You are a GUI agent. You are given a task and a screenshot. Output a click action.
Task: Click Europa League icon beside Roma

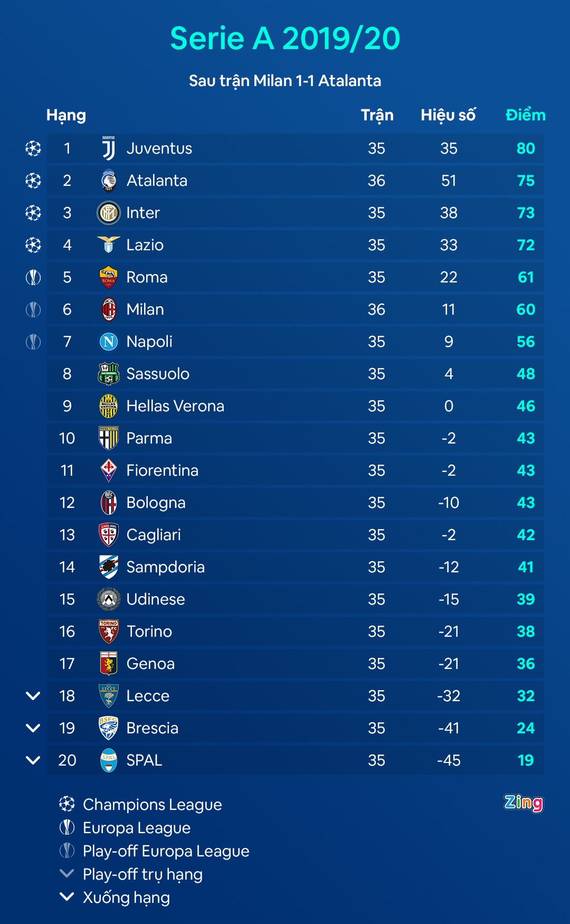coord(33,277)
